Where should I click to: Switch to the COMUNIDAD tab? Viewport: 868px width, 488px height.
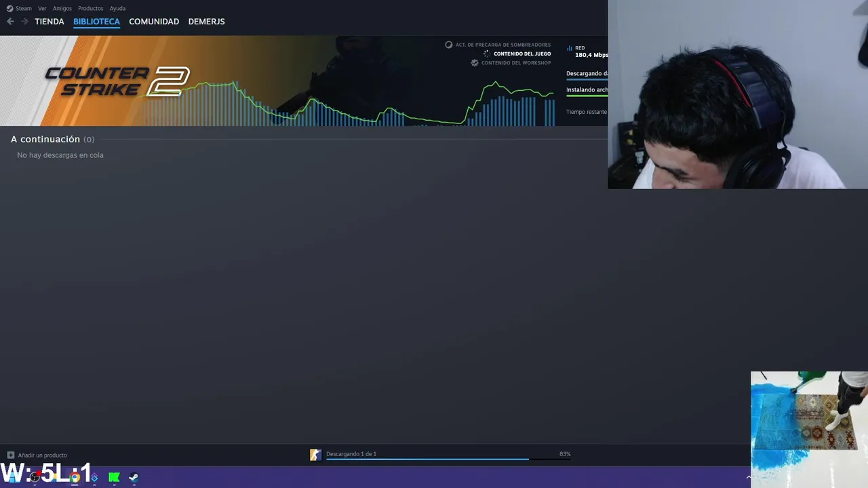click(x=154, y=22)
